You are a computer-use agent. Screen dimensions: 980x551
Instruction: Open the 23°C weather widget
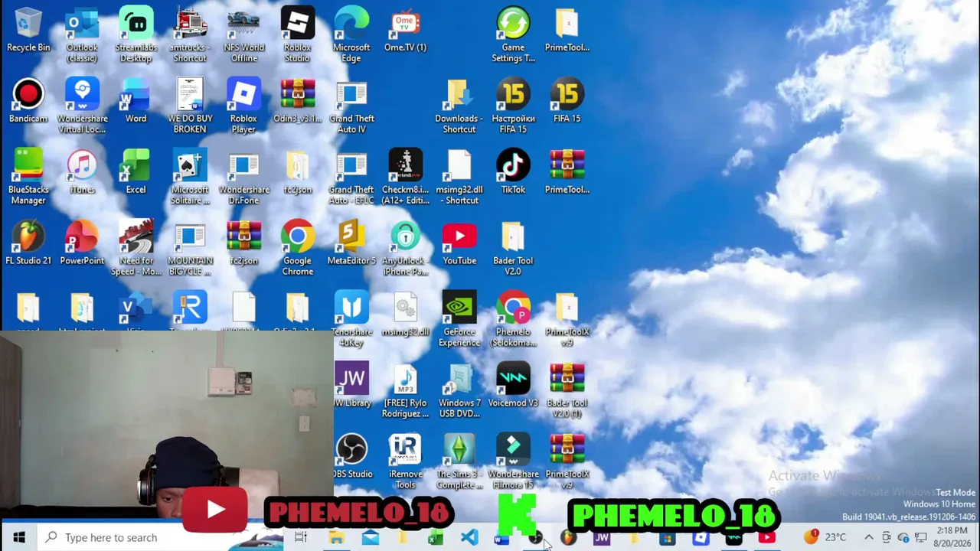coord(825,537)
